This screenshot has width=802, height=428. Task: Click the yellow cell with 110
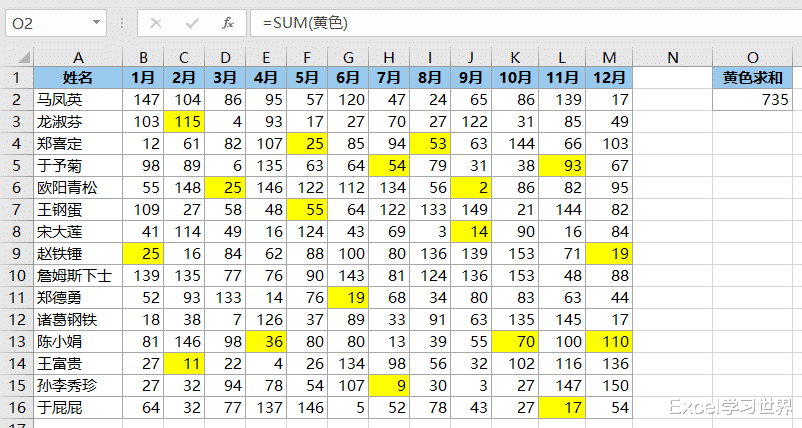tap(609, 342)
